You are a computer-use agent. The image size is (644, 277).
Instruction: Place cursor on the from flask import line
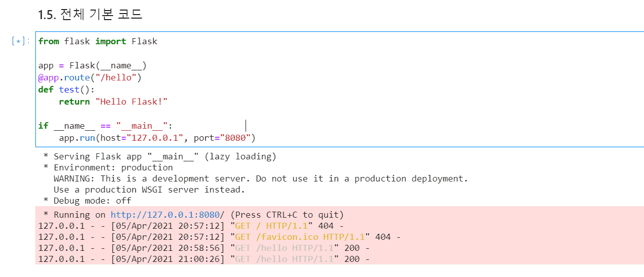[98, 41]
